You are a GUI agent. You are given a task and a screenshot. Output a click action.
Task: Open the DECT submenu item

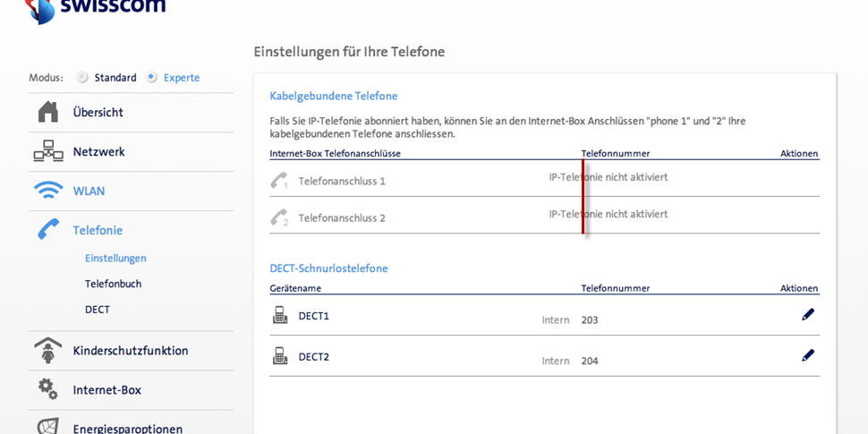[x=98, y=310]
